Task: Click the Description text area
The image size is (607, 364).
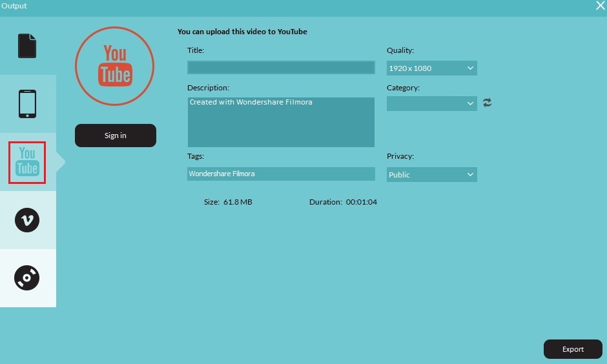Action: coord(281,122)
